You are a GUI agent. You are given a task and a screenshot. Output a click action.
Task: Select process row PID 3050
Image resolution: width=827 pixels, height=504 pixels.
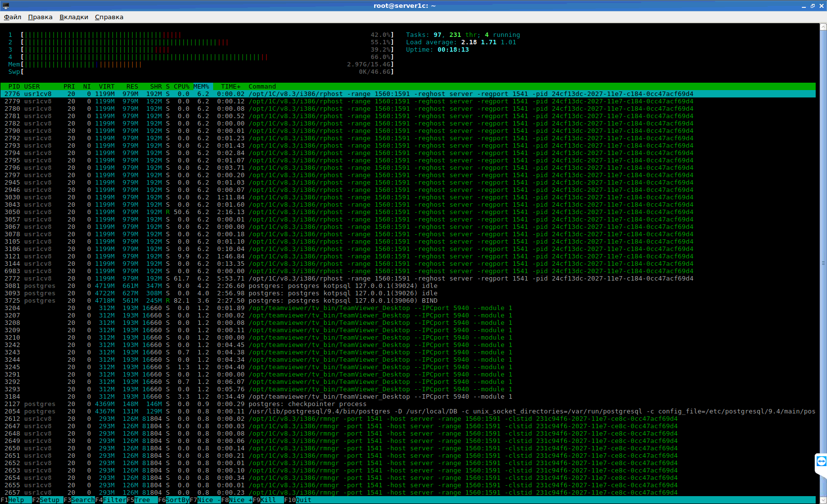(408, 212)
